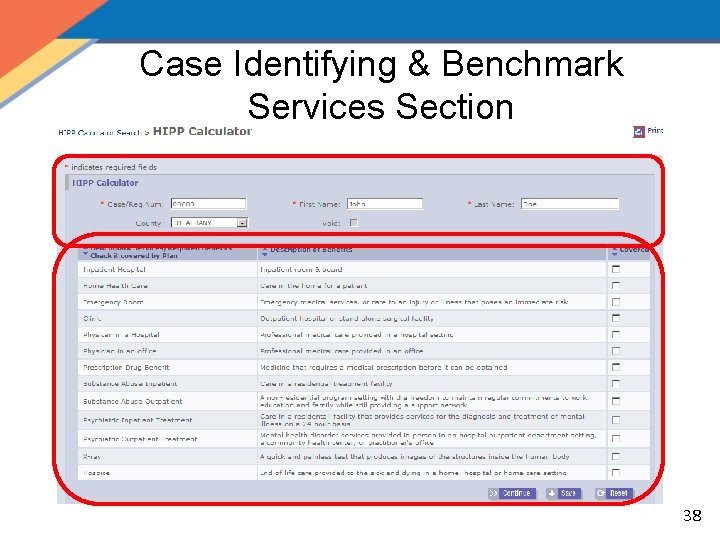Select the Hospice row label

(x=96, y=473)
